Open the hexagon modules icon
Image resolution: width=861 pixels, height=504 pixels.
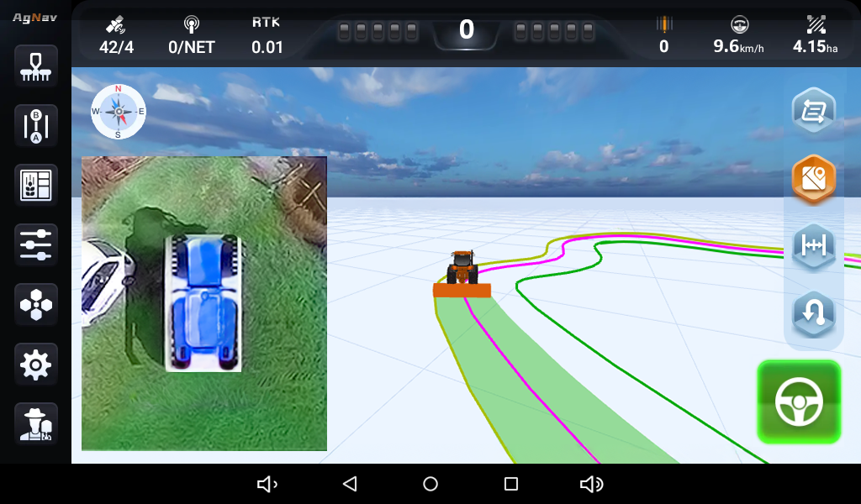(x=35, y=304)
